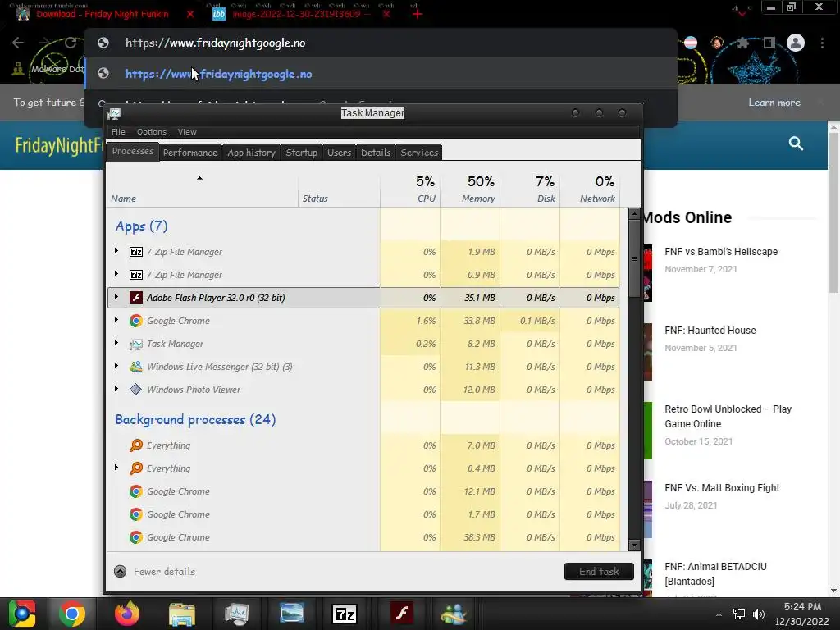Expand the Adobe Flash Player process
840x630 pixels.
116,297
